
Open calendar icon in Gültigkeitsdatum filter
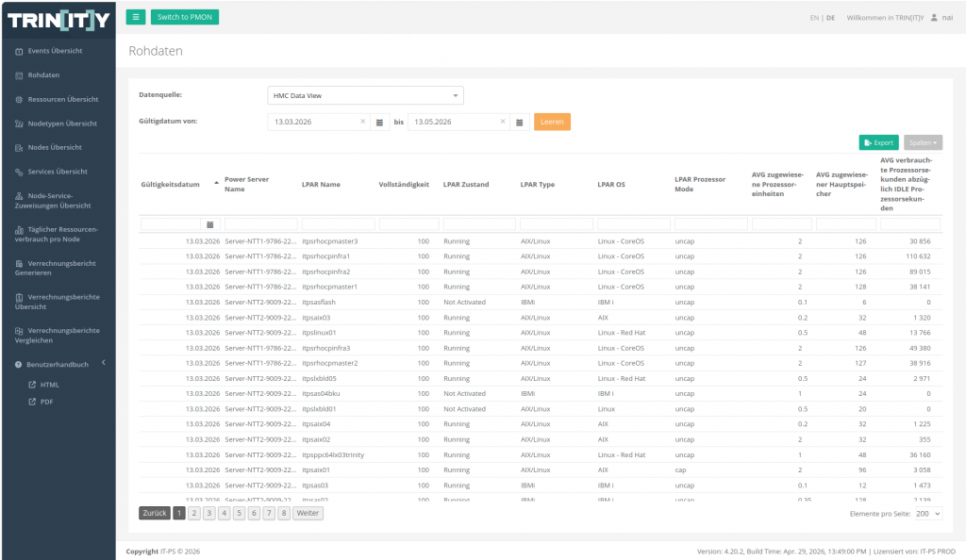[x=210, y=224]
